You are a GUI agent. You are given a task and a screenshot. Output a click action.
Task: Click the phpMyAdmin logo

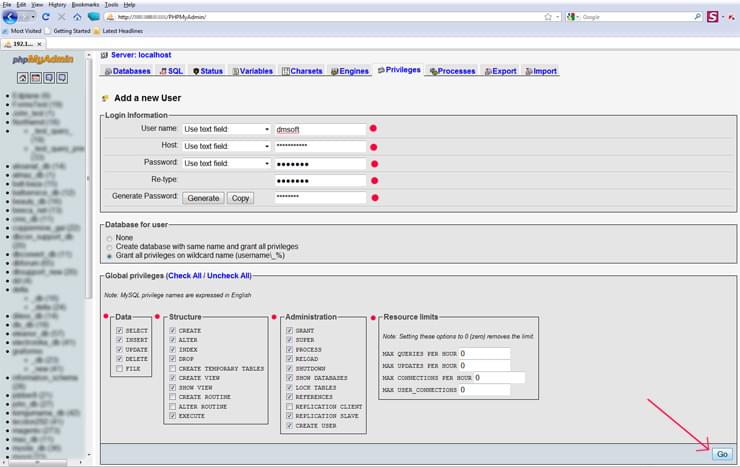click(43, 59)
